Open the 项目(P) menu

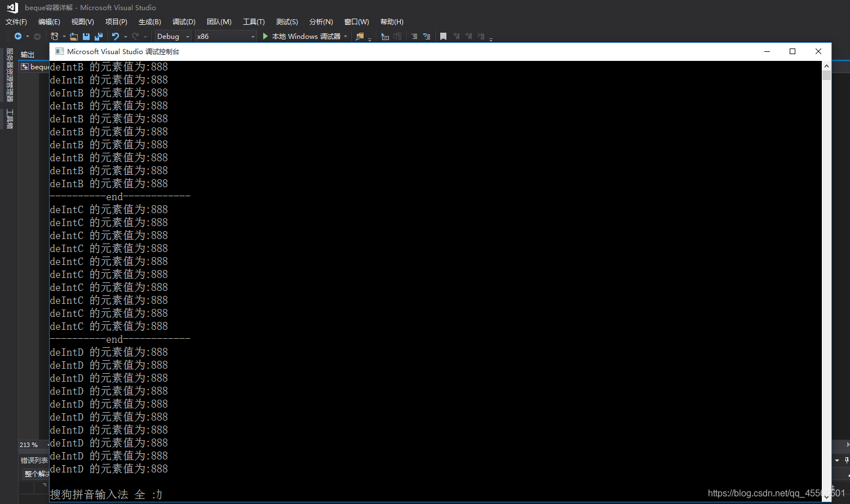coord(116,22)
